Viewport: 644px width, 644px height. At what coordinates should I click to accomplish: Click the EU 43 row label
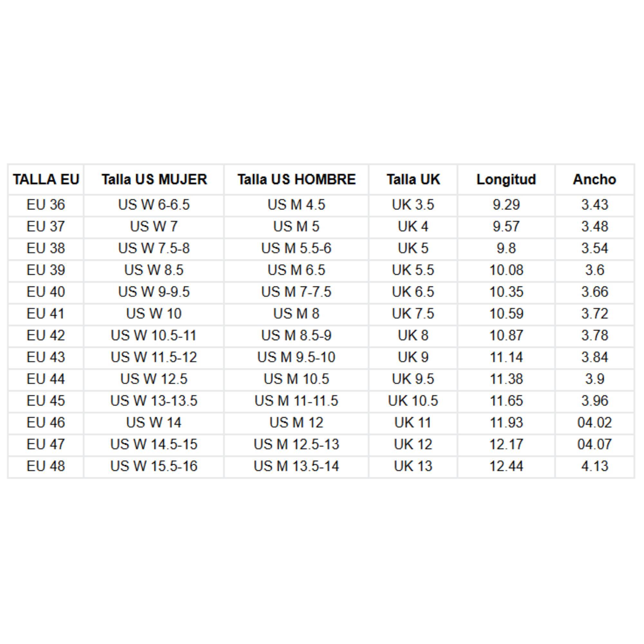[x=46, y=357]
